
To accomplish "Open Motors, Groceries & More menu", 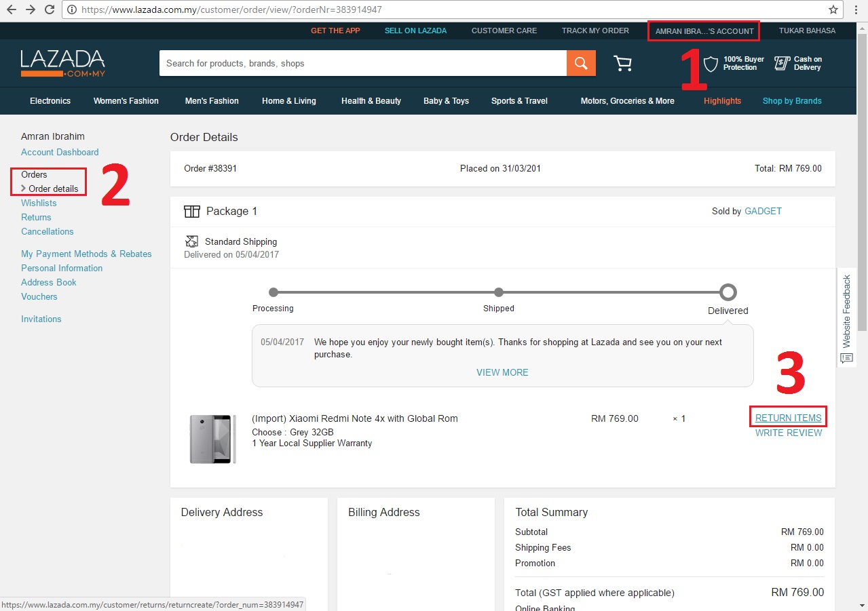I will tap(628, 101).
